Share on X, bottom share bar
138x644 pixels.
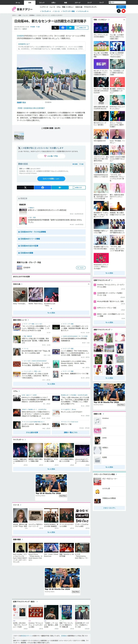(x=25, y=188)
